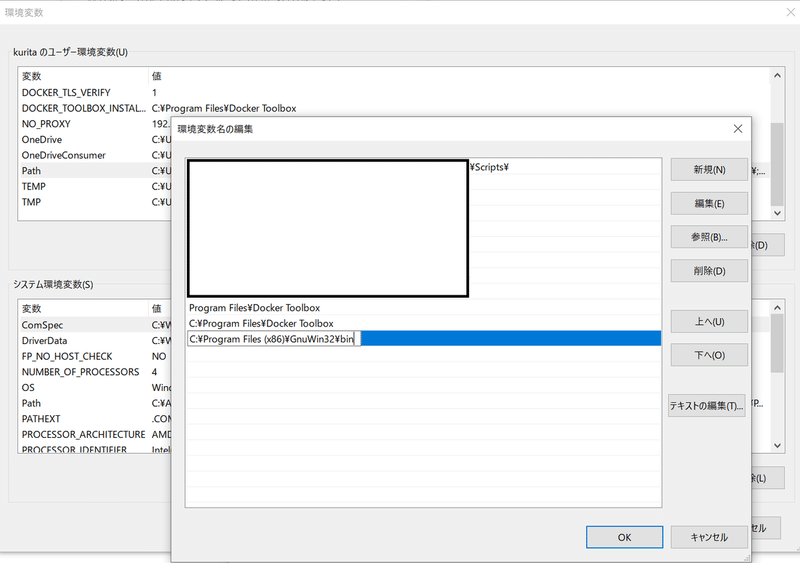
Task: Select ComSpec system variable row
Action: pos(96,325)
